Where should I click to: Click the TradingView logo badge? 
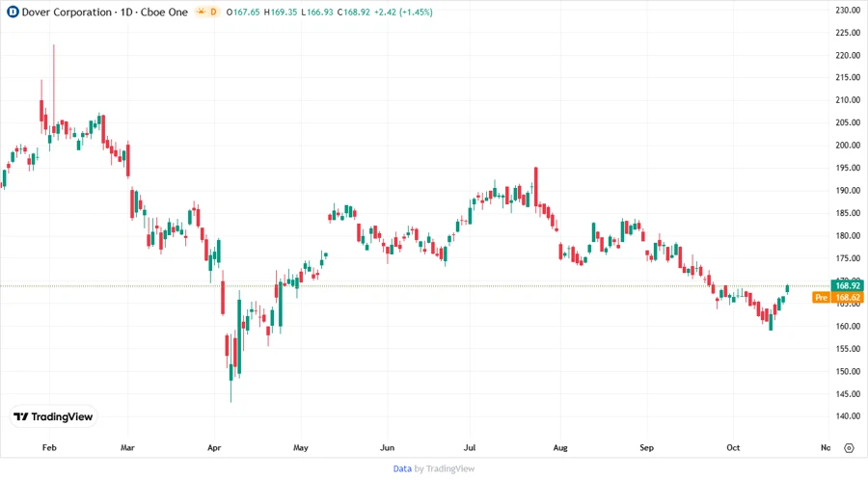(x=54, y=417)
